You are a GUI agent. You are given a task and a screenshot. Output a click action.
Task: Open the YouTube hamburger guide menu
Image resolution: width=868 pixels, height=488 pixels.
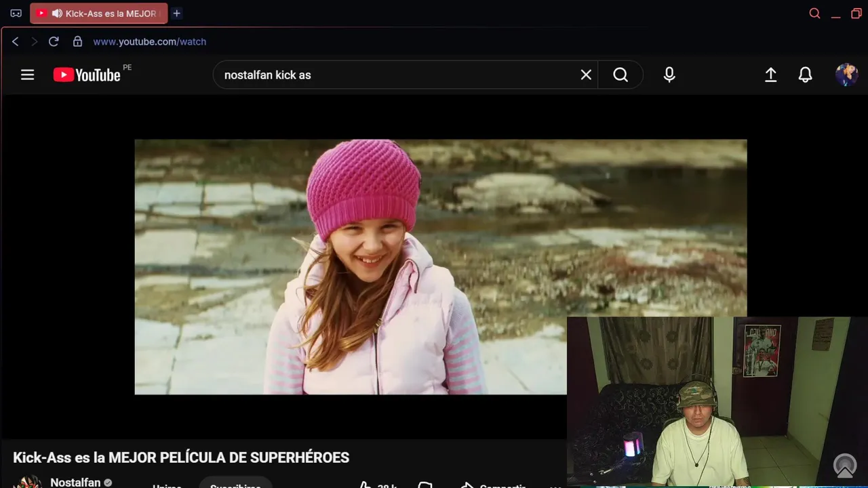27,75
